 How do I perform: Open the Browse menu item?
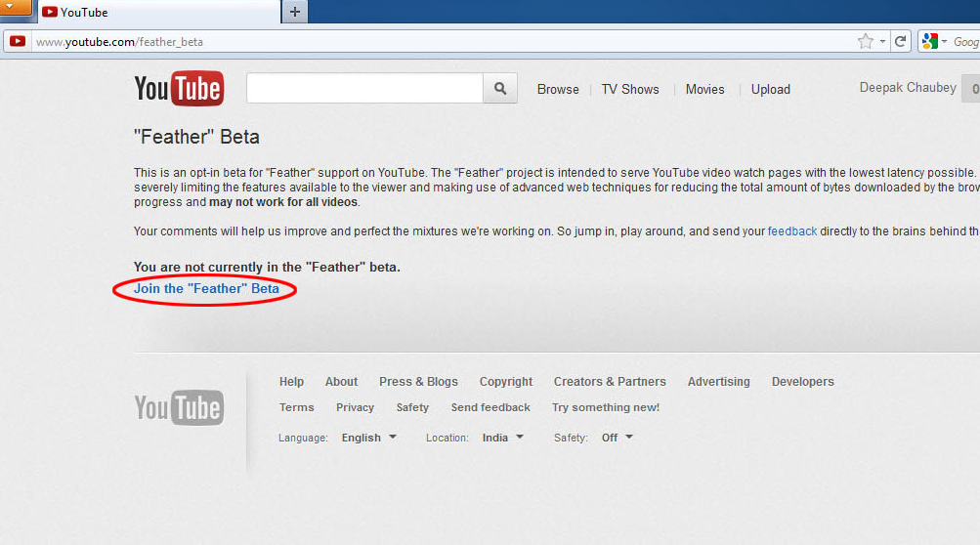(x=558, y=90)
